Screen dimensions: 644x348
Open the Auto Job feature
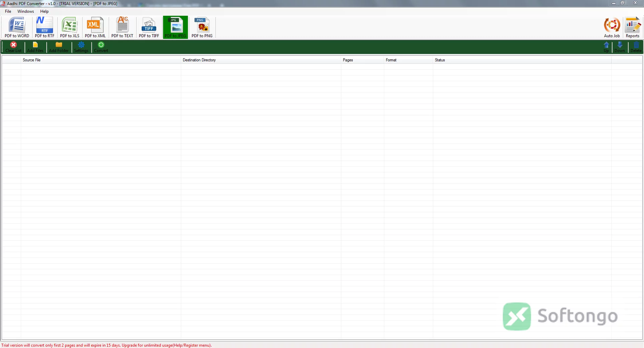[x=612, y=27]
